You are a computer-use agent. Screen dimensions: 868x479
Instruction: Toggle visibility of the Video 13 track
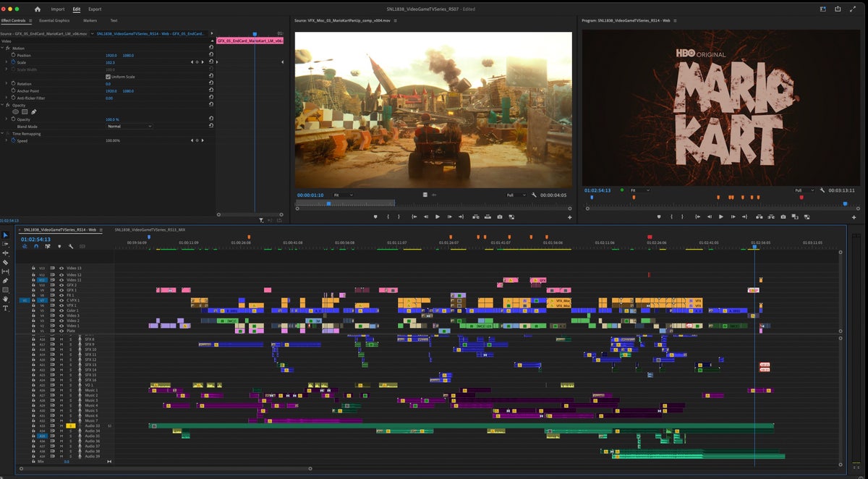pyautogui.click(x=61, y=268)
